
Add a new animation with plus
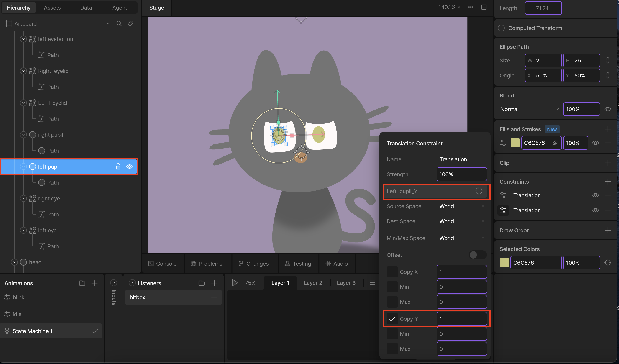[x=95, y=283]
